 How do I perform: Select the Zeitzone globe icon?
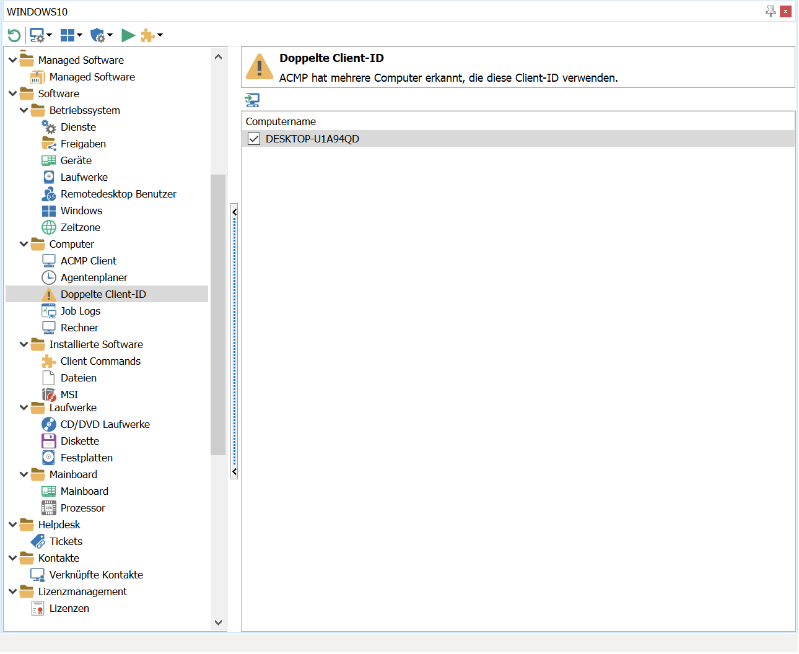(49, 227)
